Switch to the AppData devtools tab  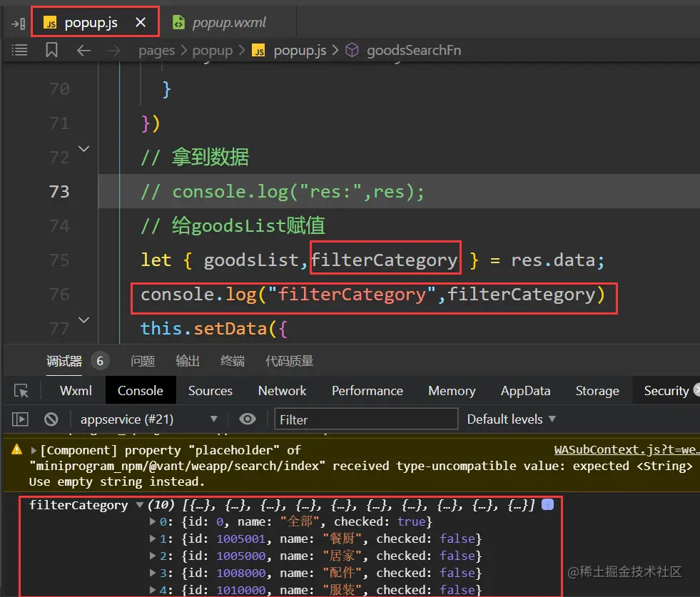point(525,391)
